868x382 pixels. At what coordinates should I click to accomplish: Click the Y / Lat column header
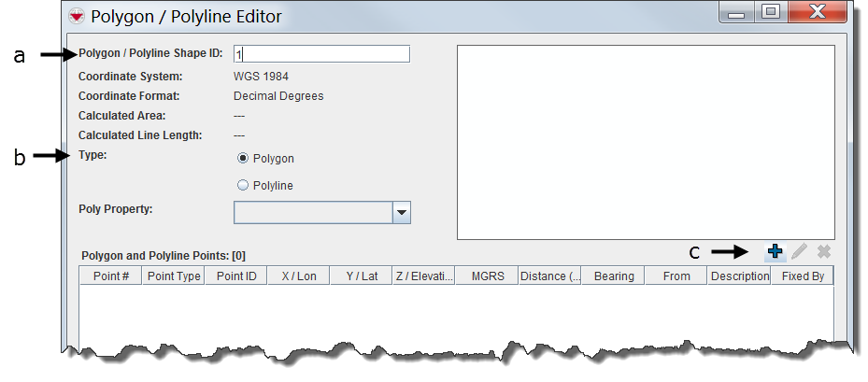tap(361, 276)
